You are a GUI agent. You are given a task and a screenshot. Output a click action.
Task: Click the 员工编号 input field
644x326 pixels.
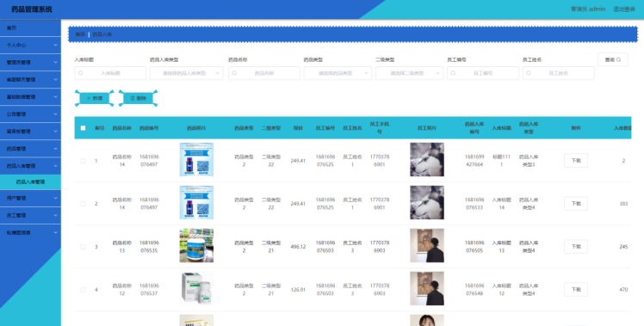pos(483,73)
